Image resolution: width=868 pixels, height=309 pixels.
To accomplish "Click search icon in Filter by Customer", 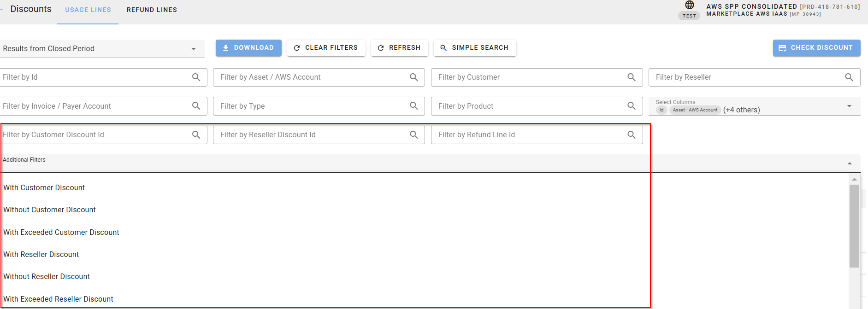I will [x=631, y=77].
